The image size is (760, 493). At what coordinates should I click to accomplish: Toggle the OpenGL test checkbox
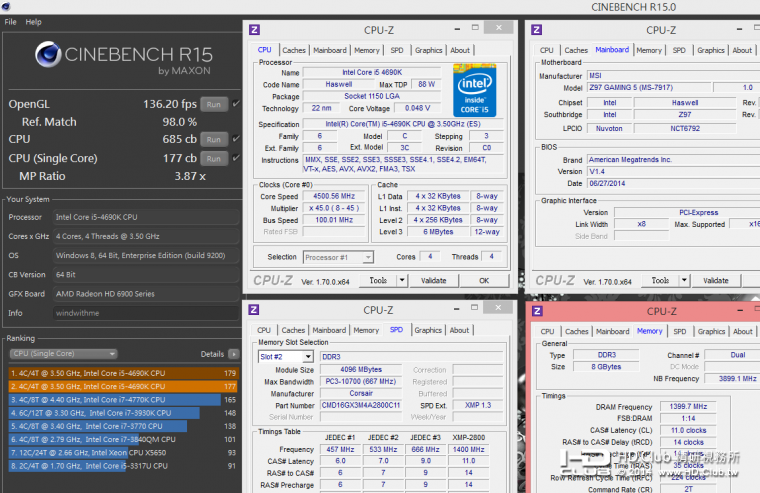(236, 103)
